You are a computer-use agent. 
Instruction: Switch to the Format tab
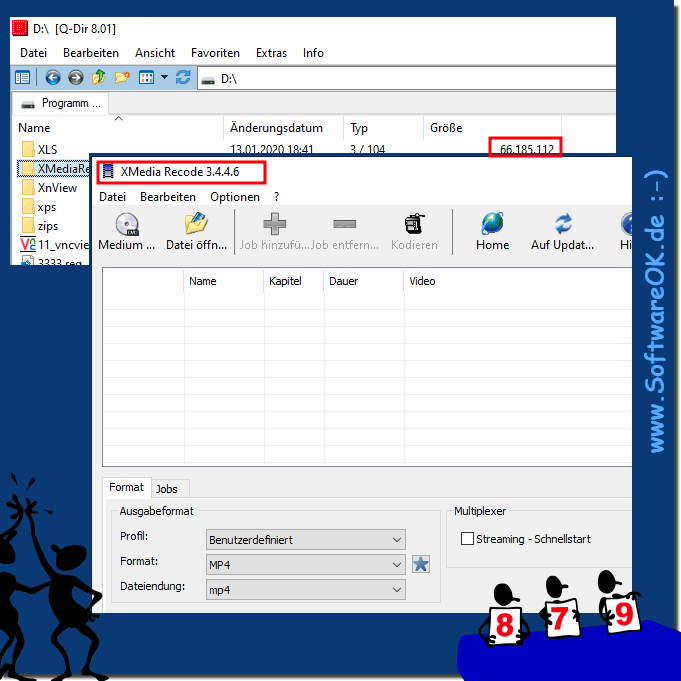click(x=126, y=487)
